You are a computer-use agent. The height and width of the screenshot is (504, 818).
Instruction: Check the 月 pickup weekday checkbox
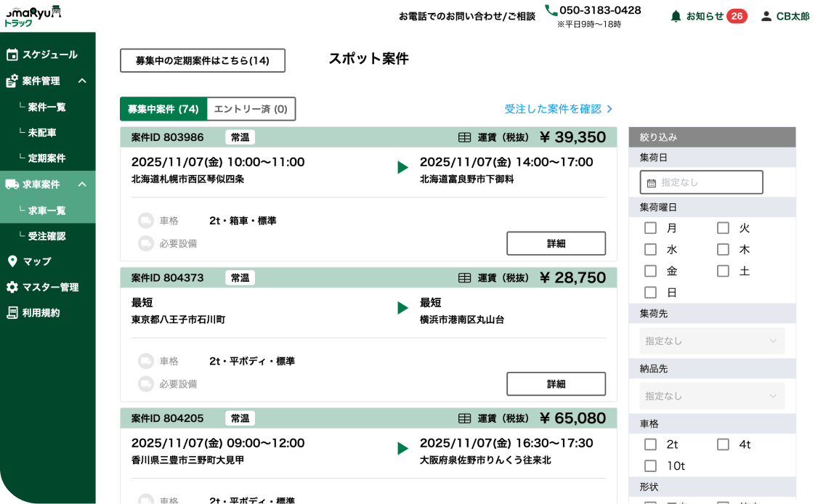tap(650, 228)
